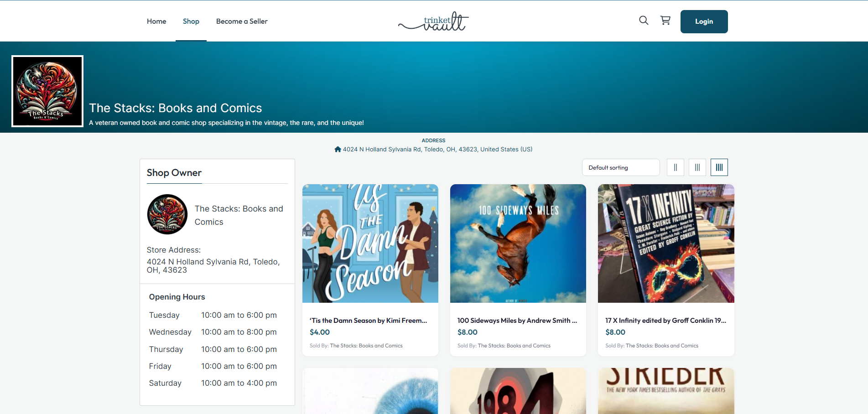
Task: Click the Opening Hours heading
Action: tap(177, 297)
